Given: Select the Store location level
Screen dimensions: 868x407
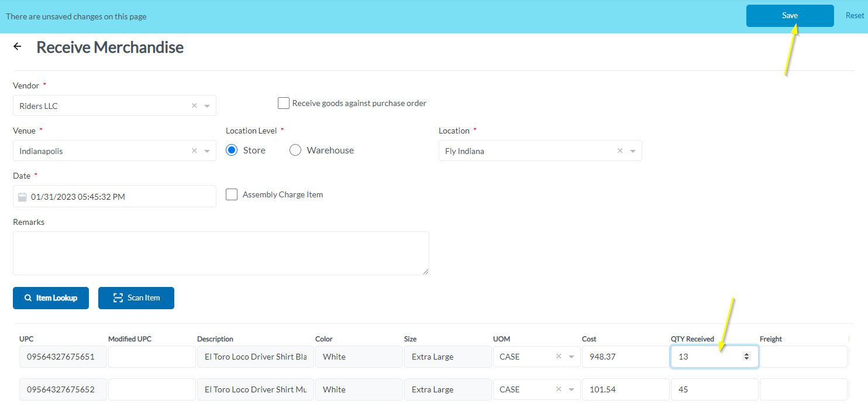Looking at the screenshot, I should pyautogui.click(x=232, y=150).
